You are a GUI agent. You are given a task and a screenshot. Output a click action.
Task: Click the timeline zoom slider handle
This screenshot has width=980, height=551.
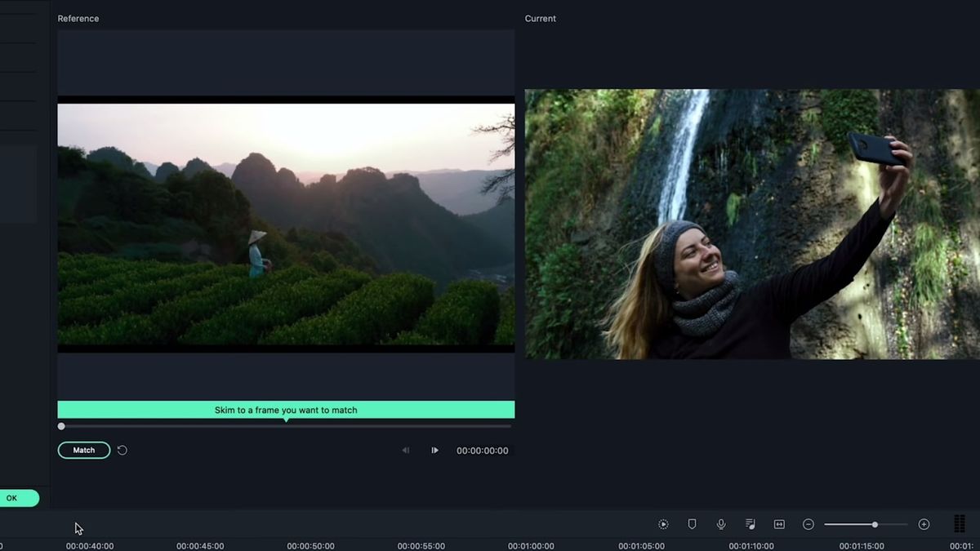coord(874,524)
